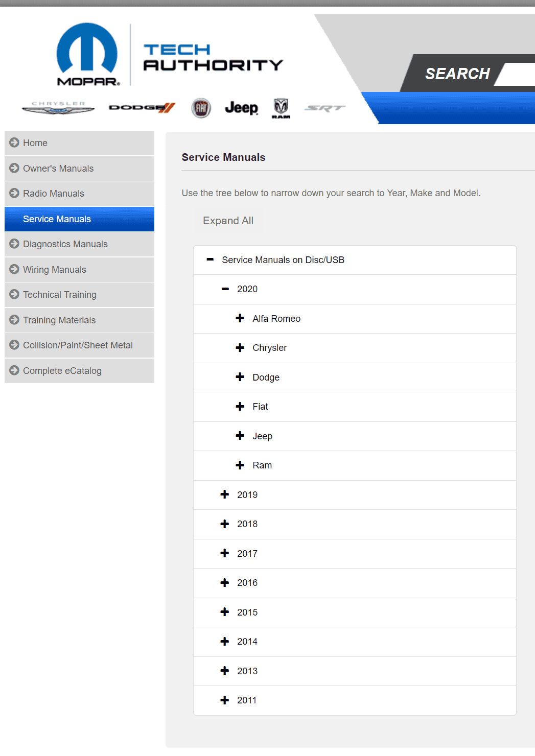
Task: Collapse Service Manuals on Disc/USB minus icon
Action: tap(210, 259)
